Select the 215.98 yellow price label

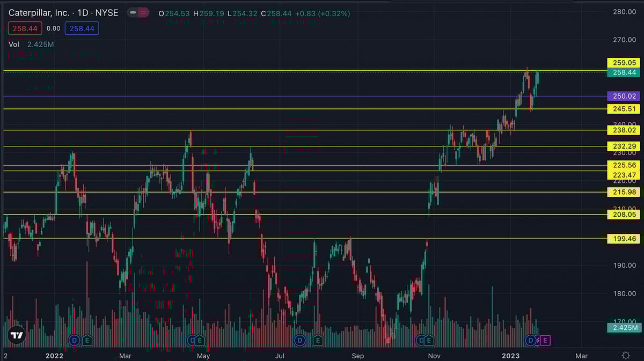click(623, 192)
